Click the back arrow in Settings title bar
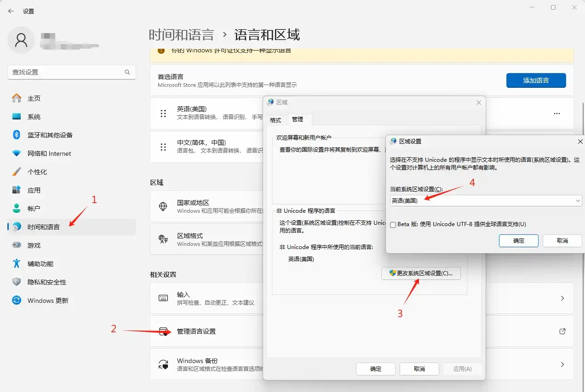This screenshot has height=392, width=585. coord(11,11)
